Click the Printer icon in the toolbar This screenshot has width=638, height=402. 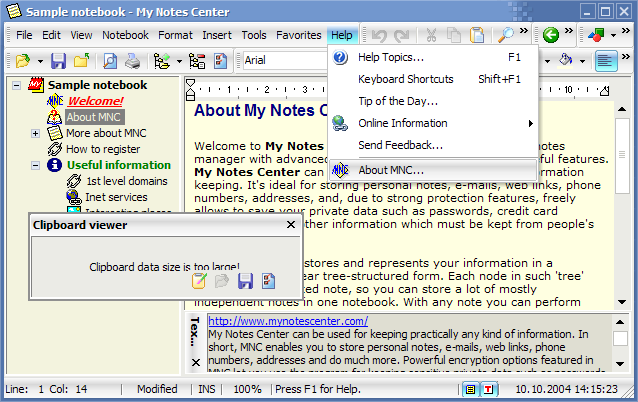[x=132, y=61]
